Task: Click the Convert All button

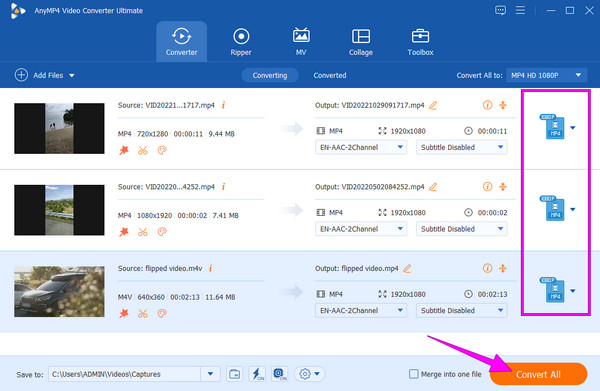Action: [538, 374]
